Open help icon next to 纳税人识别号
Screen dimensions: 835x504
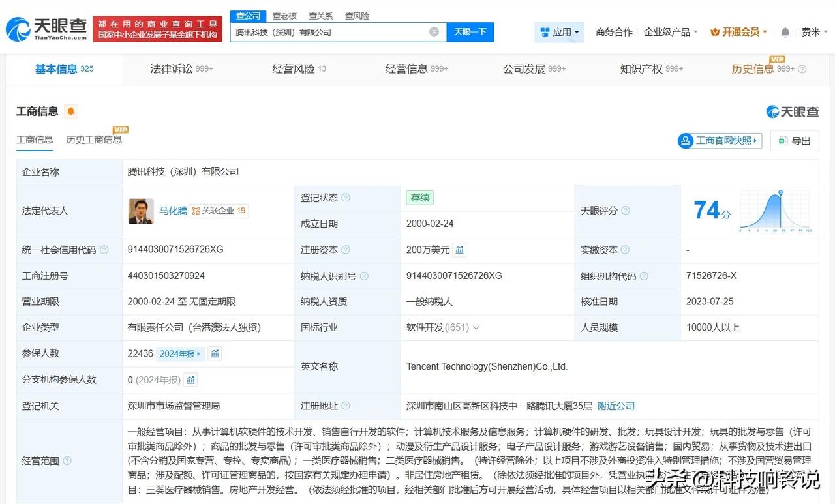(x=364, y=276)
